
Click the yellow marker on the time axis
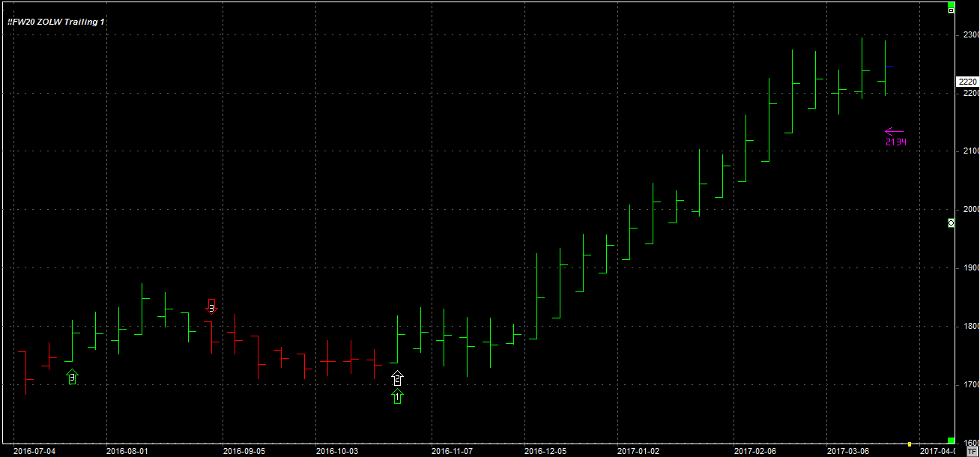click(x=909, y=444)
